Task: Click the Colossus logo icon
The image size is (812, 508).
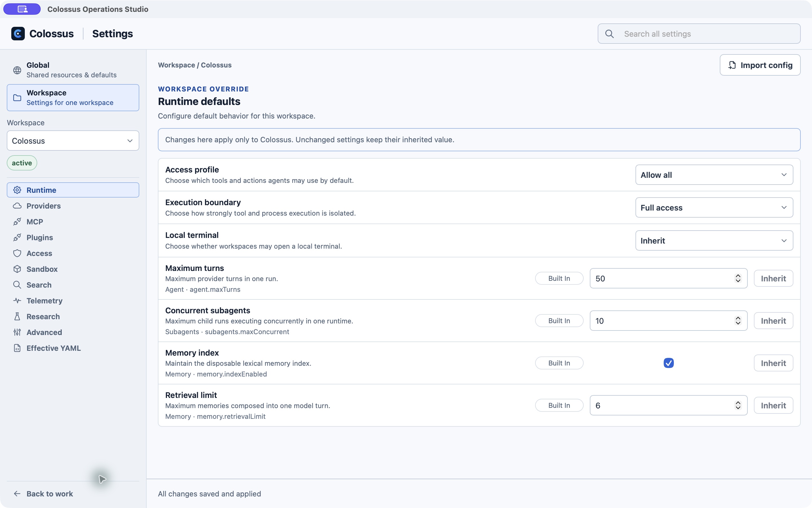Action: (x=18, y=34)
